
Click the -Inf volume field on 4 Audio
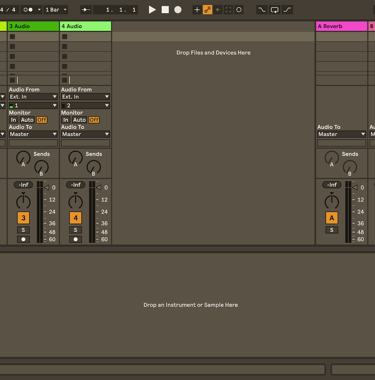[76, 185]
